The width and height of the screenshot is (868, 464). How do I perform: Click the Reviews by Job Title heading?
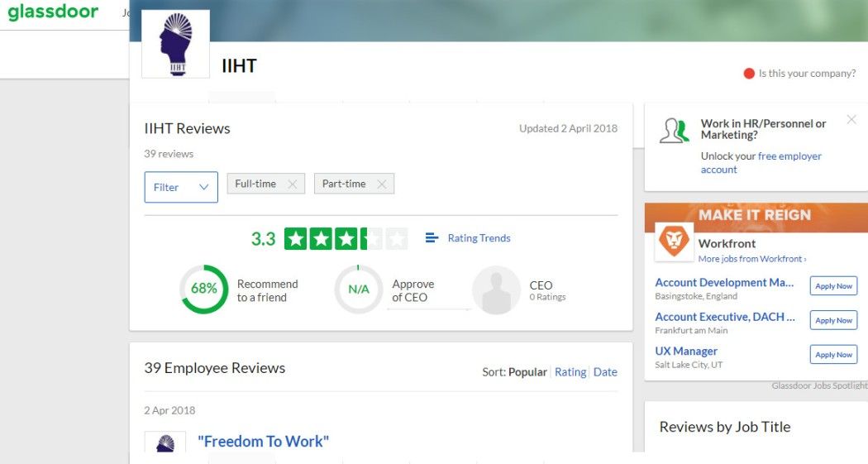point(725,427)
